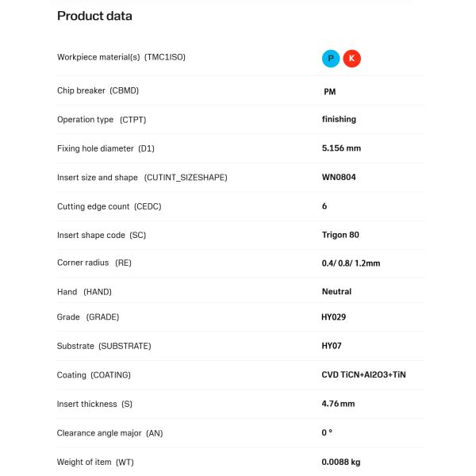Click the Coating (COATING) row label
Image resolution: width=476 pixels, height=476 pixels.
point(94,374)
